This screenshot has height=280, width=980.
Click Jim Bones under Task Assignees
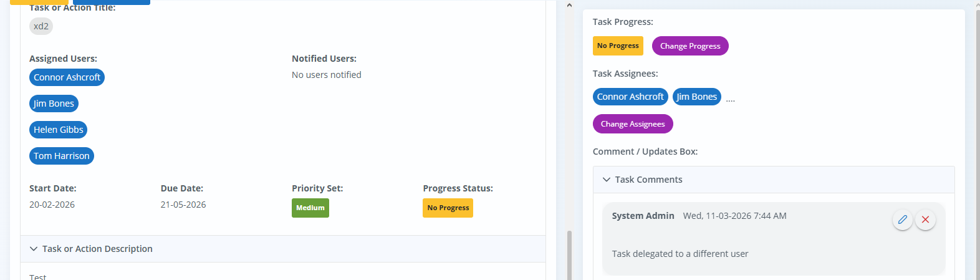click(x=697, y=97)
